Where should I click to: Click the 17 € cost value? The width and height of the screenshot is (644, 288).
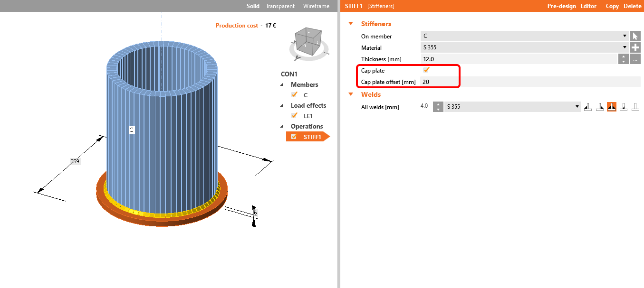coord(270,26)
